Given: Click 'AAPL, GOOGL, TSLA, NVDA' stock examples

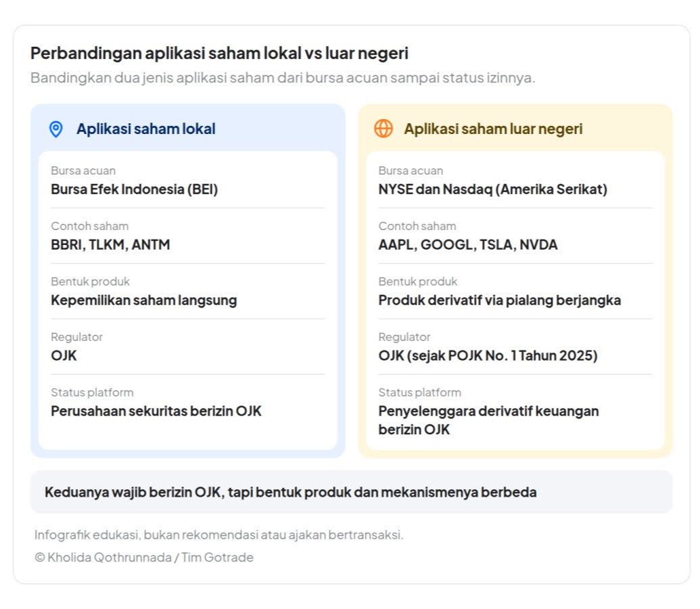Looking at the screenshot, I should click(x=468, y=245).
